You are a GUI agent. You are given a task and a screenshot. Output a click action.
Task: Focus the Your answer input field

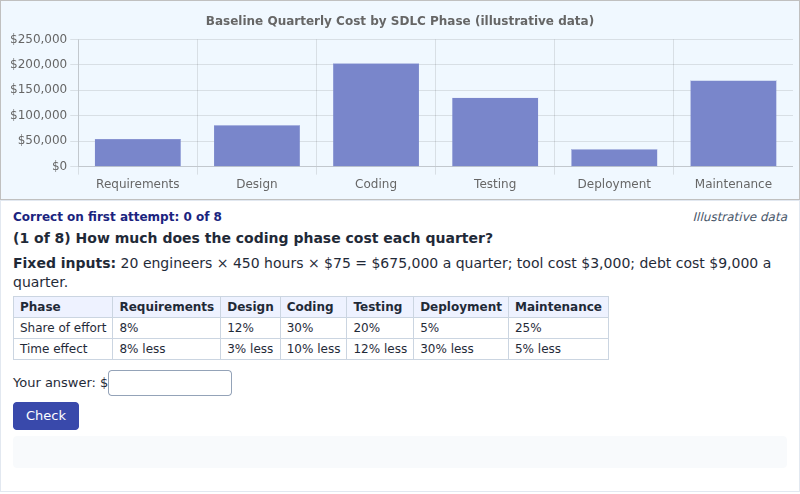[x=170, y=383]
